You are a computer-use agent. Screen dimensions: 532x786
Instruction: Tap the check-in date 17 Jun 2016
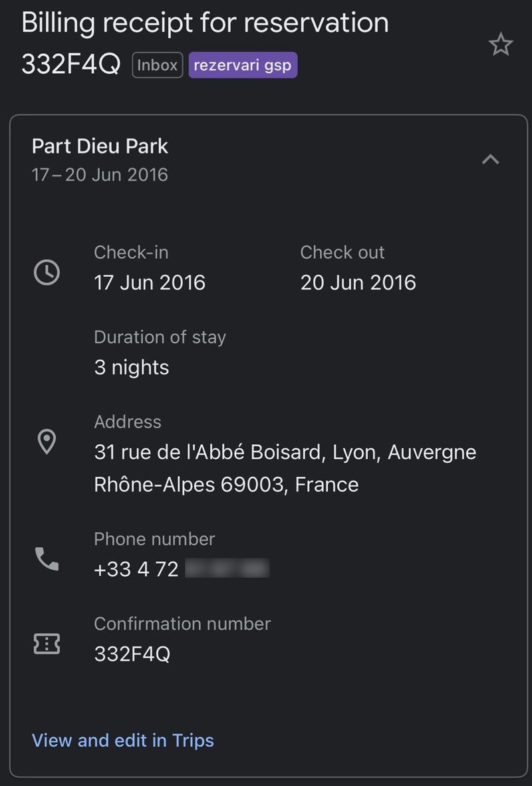tap(150, 283)
